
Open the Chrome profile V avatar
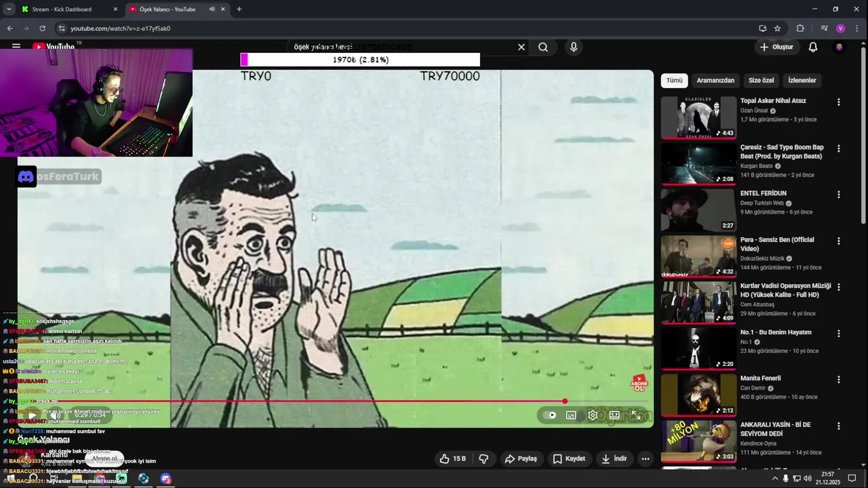[841, 28]
